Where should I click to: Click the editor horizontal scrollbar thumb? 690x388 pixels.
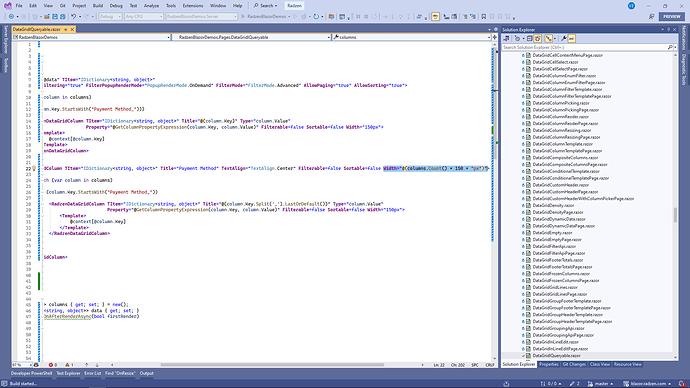(272, 365)
